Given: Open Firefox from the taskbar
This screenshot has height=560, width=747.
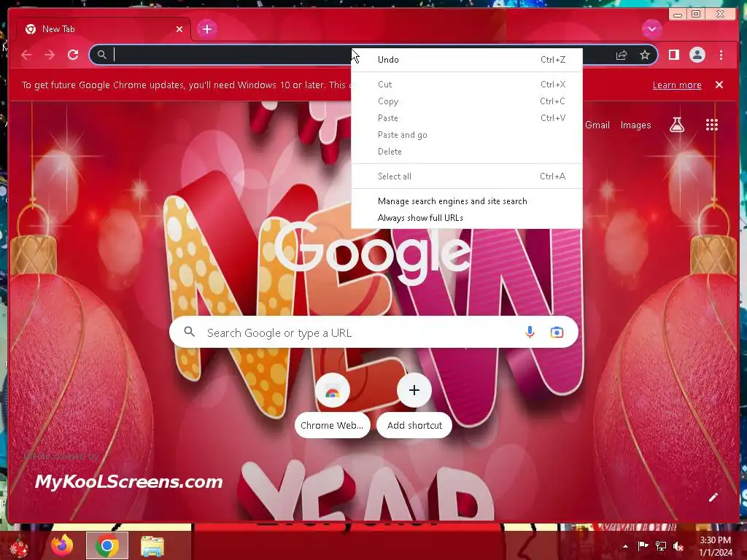Looking at the screenshot, I should [62, 545].
